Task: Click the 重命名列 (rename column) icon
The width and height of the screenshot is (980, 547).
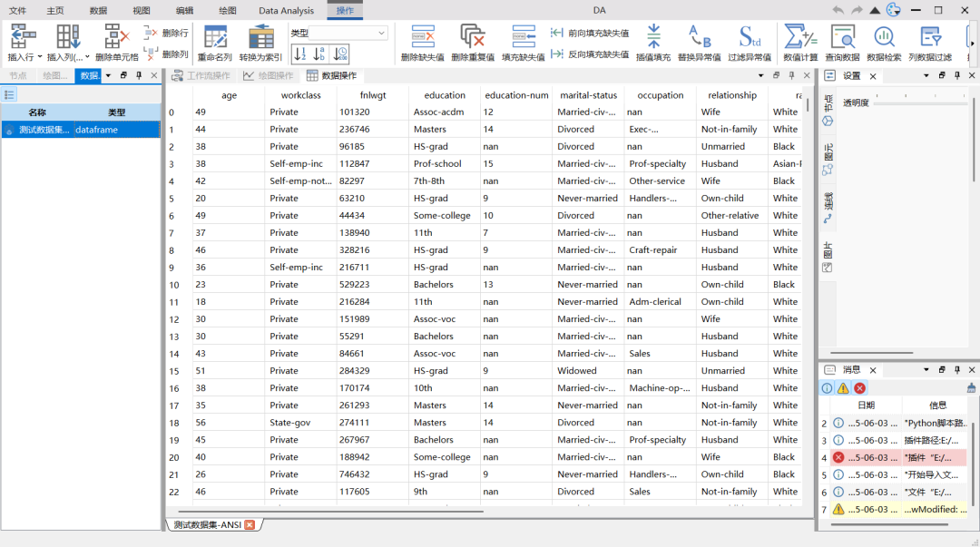Action: pos(215,37)
